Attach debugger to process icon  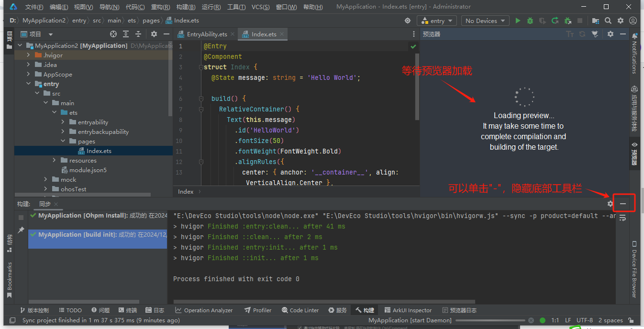point(567,21)
